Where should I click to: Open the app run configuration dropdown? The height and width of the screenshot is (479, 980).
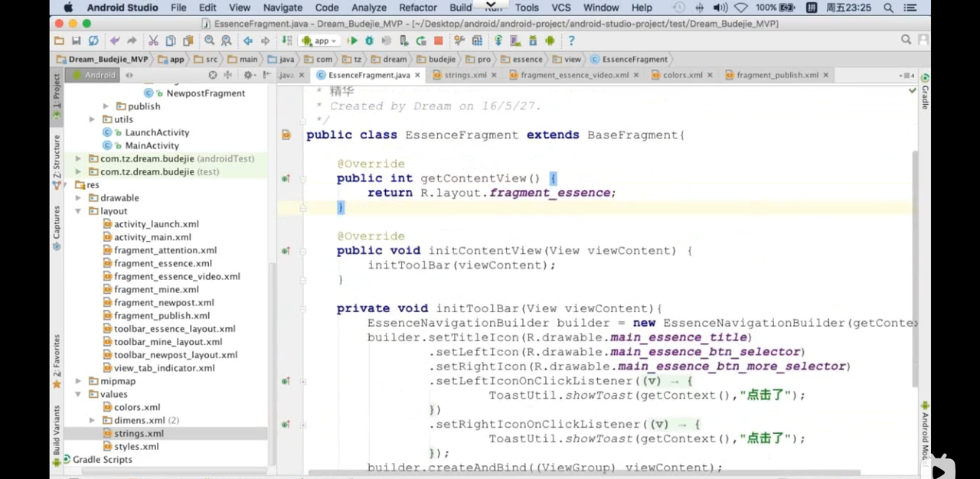(x=320, y=41)
